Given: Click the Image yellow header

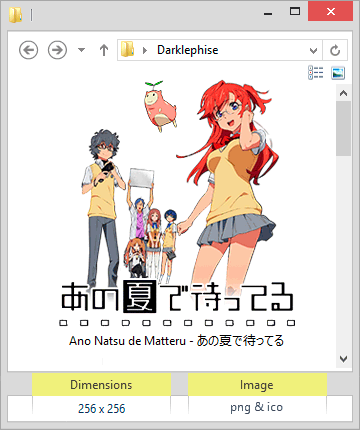Looking at the screenshot, I should point(257,385).
